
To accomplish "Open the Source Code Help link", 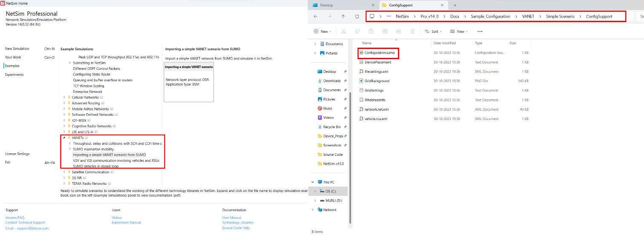I will 236,228.
